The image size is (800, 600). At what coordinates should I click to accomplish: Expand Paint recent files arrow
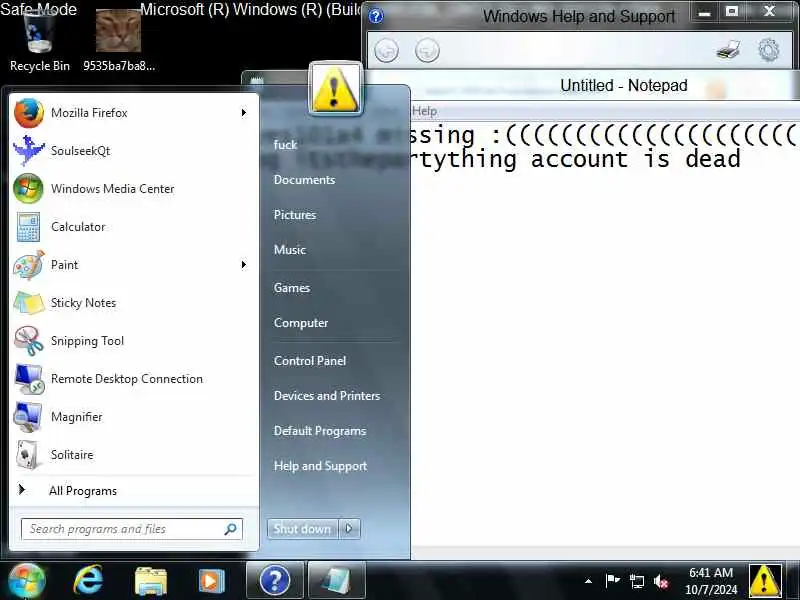(x=244, y=265)
